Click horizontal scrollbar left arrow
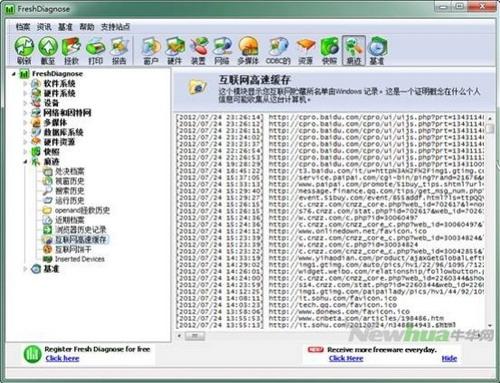 click(x=179, y=335)
